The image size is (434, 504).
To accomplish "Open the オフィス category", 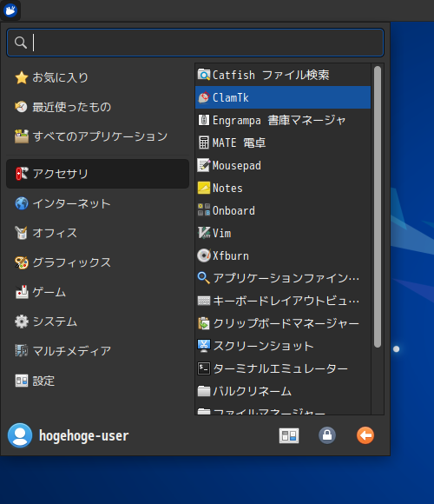I will 97,233.
